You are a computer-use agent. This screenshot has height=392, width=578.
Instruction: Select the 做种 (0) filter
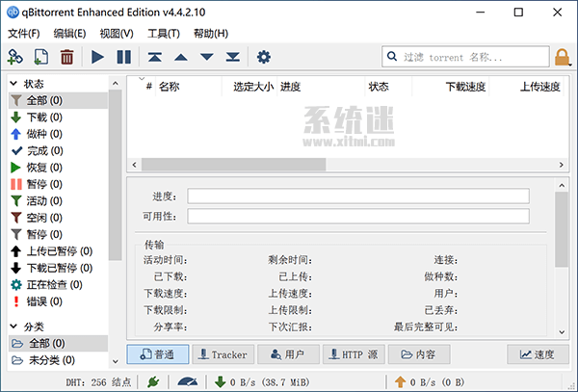[x=58, y=134]
